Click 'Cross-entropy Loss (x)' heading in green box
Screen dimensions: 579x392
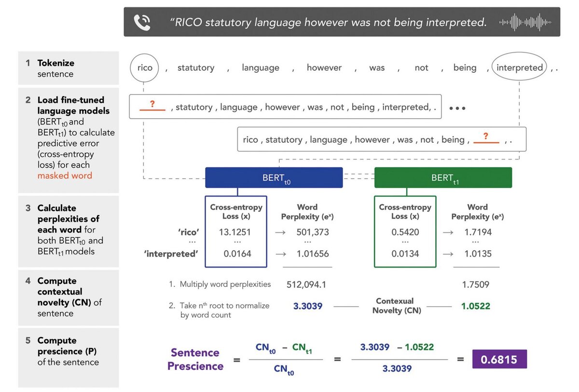(405, 212)
